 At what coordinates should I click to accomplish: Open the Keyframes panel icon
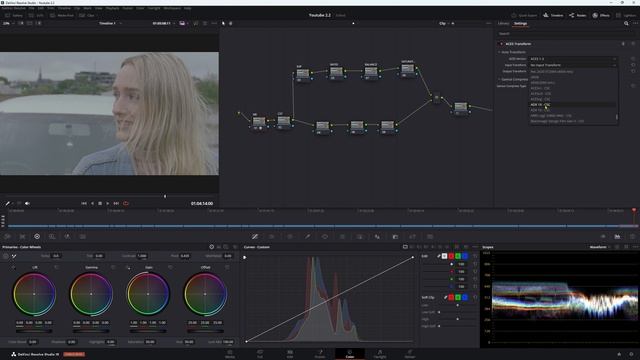click(602, 236)
